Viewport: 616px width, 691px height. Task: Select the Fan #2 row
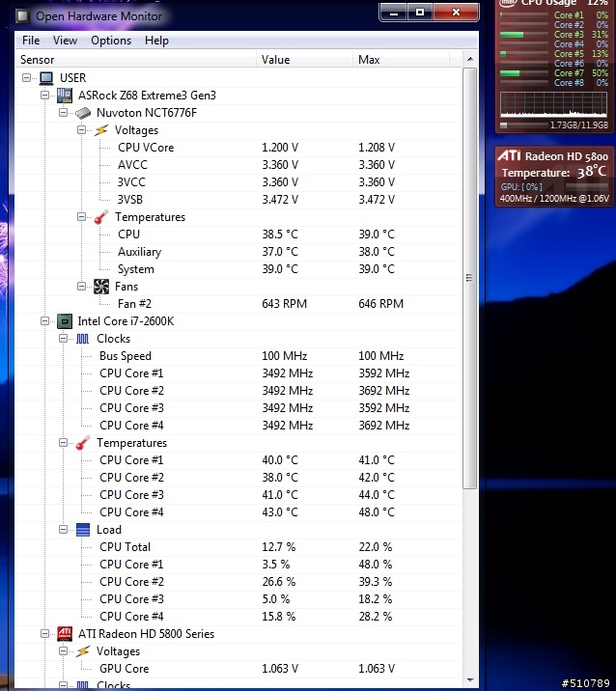(238, 304)
